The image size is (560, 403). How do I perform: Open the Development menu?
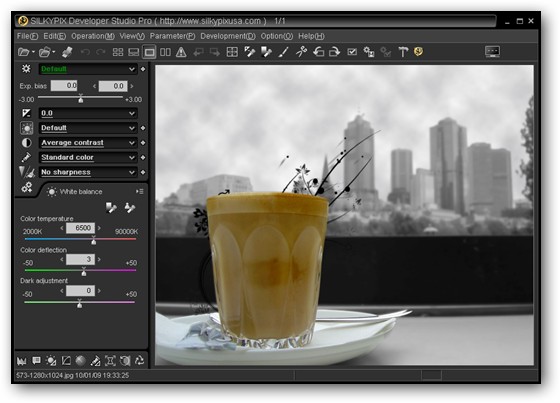click(x=228, y=36)
